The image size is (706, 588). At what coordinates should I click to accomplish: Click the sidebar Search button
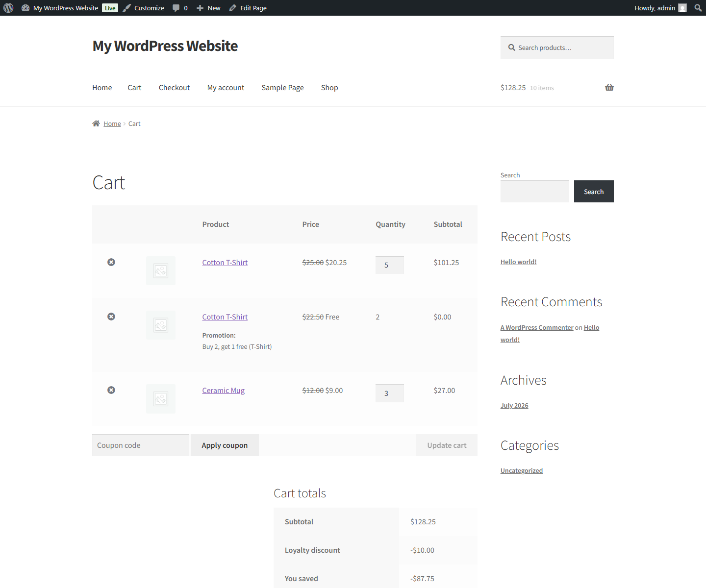[x=594, y=192]
